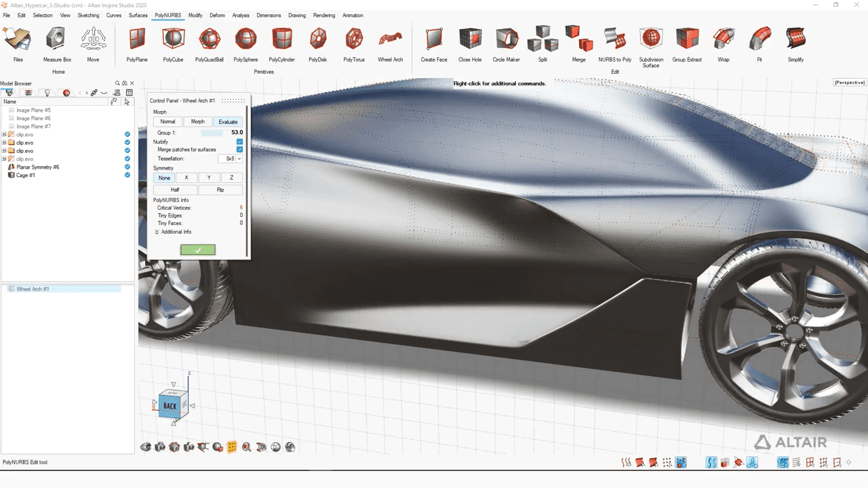This screenshot has height=488, width=868.
Task: Open the NURBS to Poly tool
Action: pos(615,45)
